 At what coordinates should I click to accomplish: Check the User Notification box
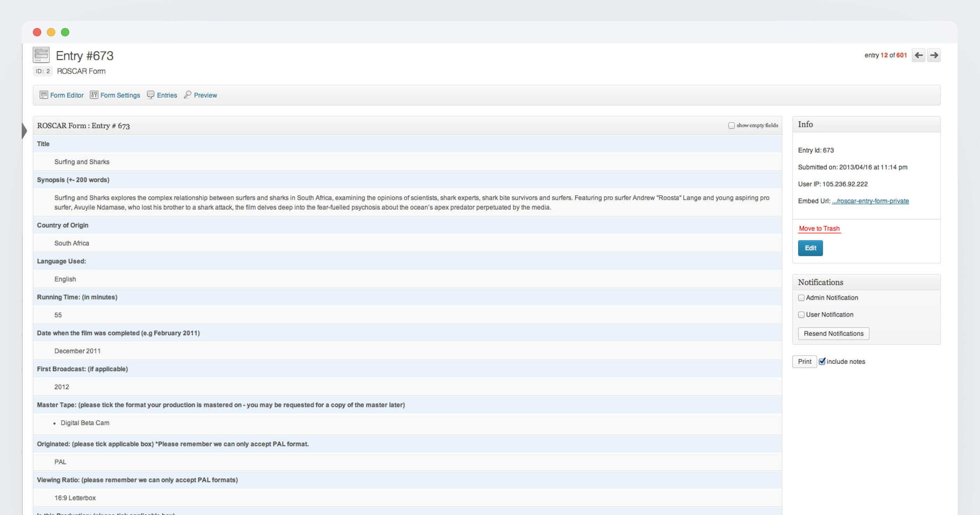801,315
